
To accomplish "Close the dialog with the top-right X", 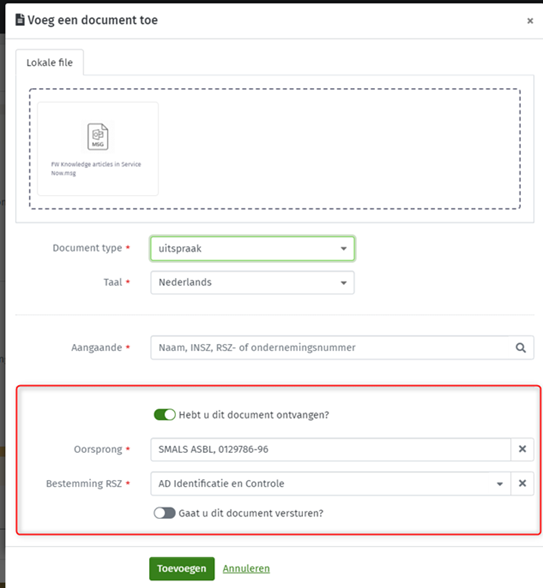I will [x=530, y=21].
